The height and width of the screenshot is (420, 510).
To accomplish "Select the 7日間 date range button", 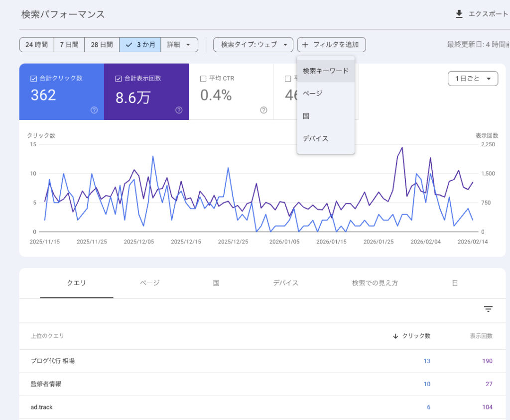I will 69,45.
